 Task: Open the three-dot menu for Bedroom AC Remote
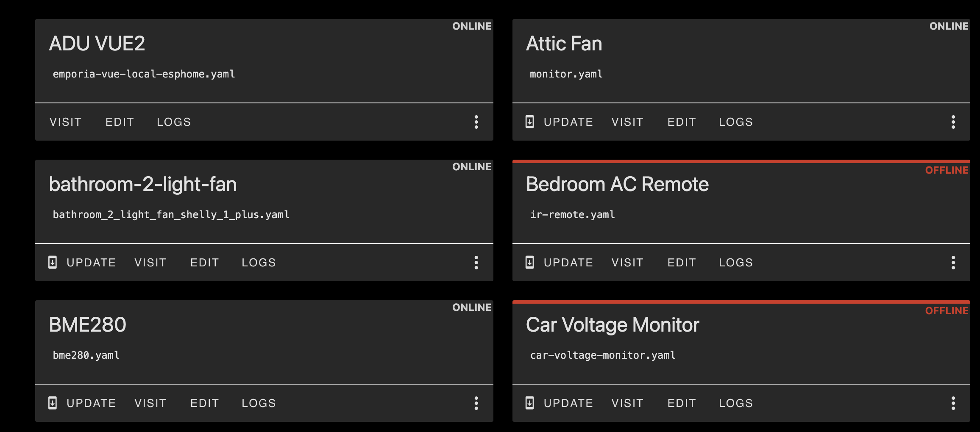953,263
